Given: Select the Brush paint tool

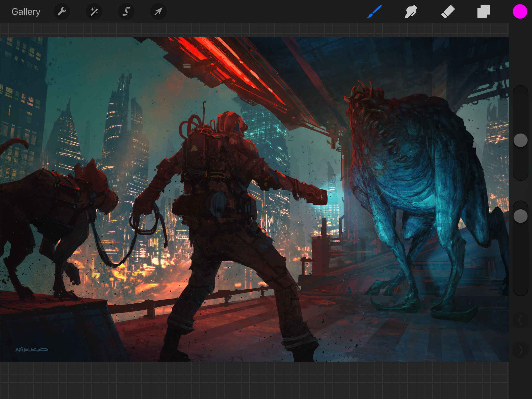Looking at the screenshot, I should 374,12.
